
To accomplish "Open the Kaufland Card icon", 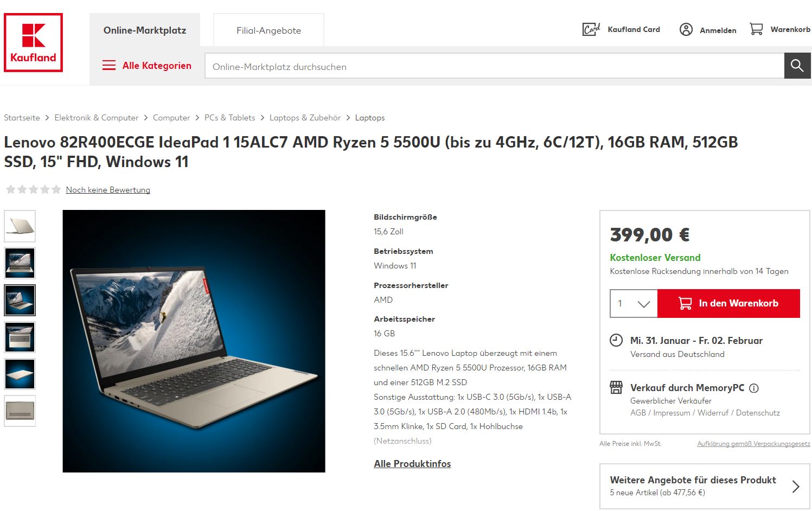I will coord(591,29).
